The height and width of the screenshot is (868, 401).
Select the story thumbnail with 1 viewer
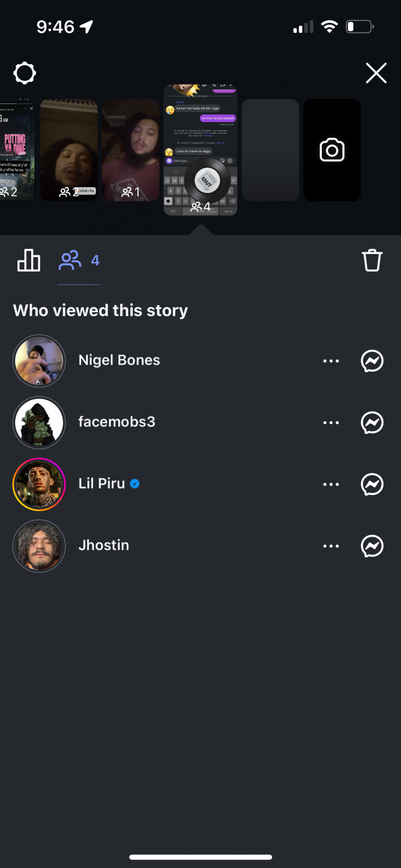(x=131, y=150)
